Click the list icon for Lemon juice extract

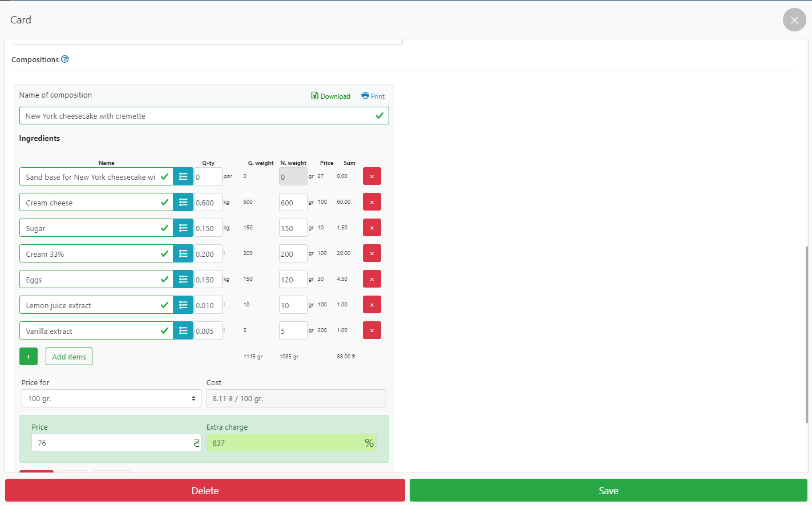click(183, 305)
